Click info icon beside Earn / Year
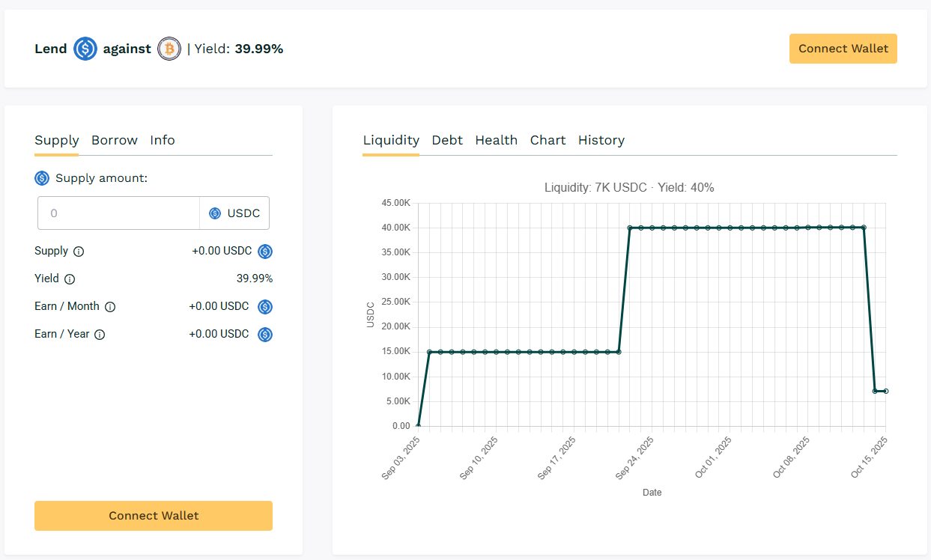 100,335
